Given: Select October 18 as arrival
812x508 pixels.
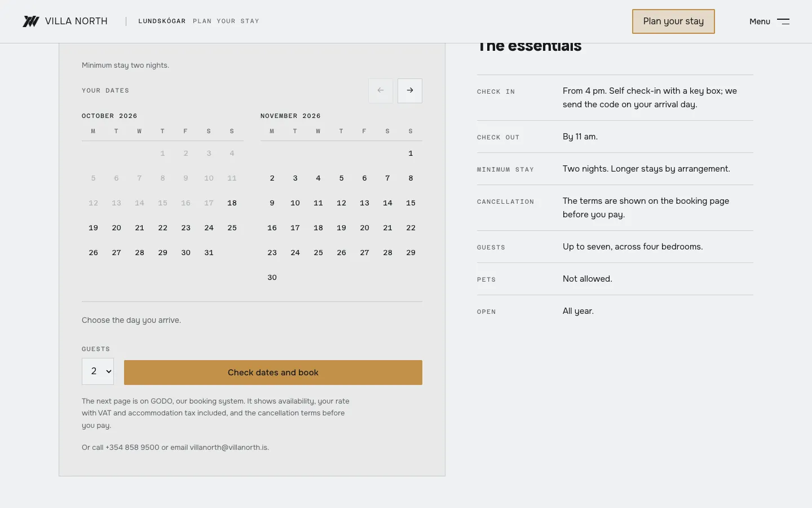Looking at the screenshot, I should tap(232, 203).
